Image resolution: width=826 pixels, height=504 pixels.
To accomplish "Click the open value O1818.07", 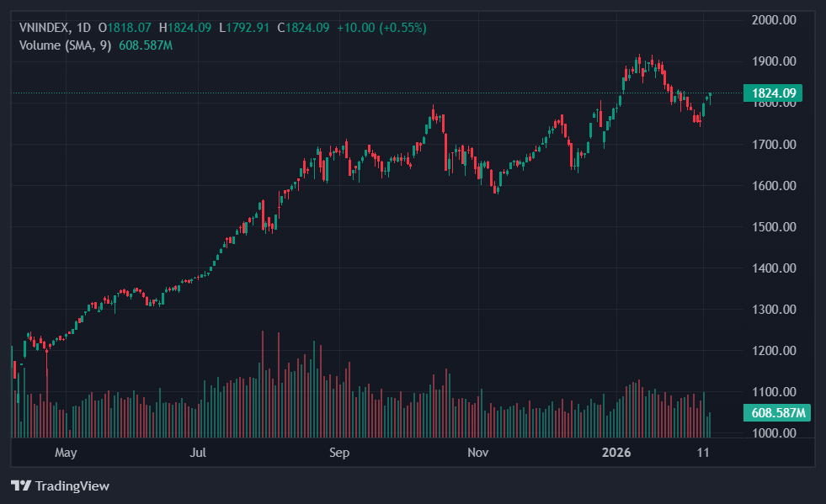I will (125, 28).
